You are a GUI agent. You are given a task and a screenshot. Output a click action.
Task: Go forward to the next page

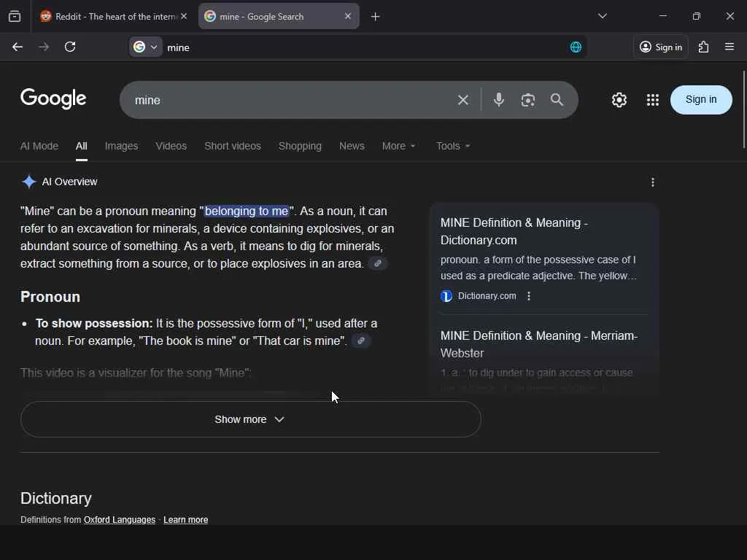(44, 47)
